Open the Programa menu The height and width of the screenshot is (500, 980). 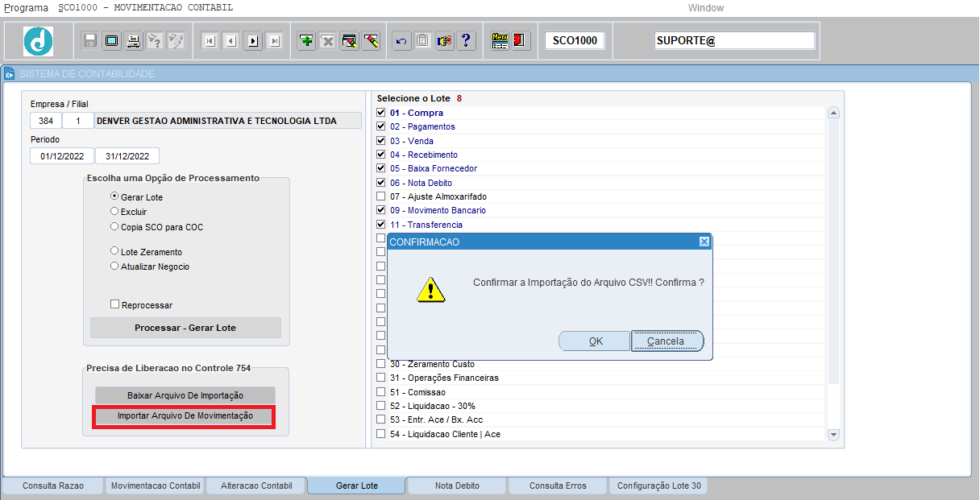(27, 7)
